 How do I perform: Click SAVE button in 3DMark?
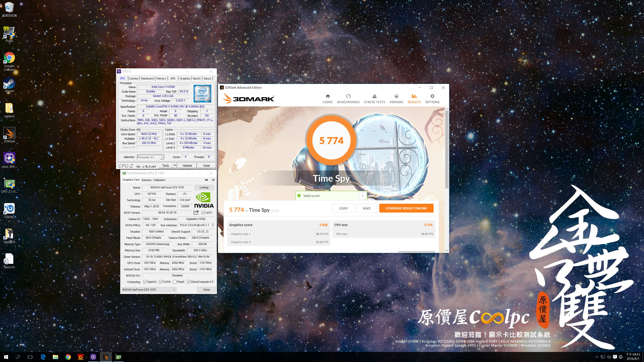366,208
